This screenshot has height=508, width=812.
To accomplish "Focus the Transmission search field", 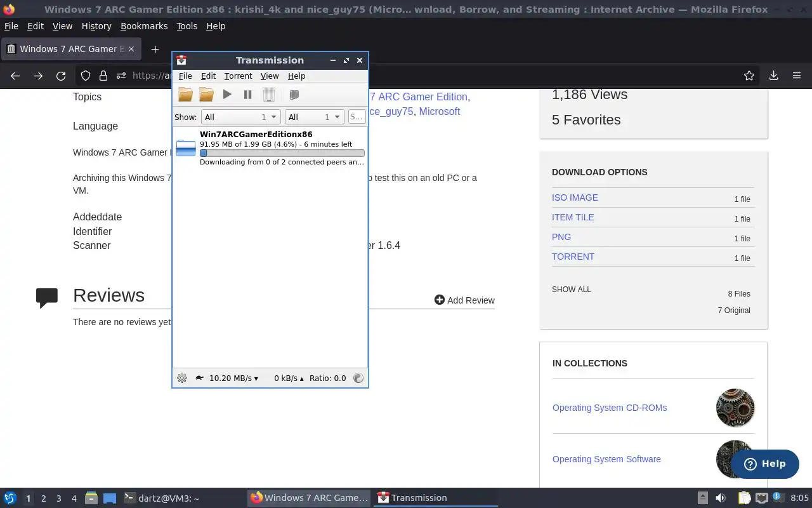I will 357,117.
